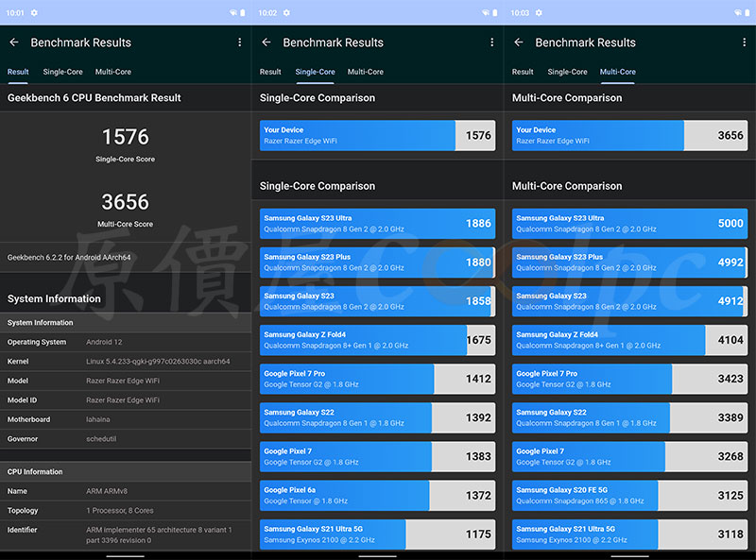Screen dimensions: 756x560
Task: Tap the back arrow on the 10:01 screen
Action: coord(14,42)
